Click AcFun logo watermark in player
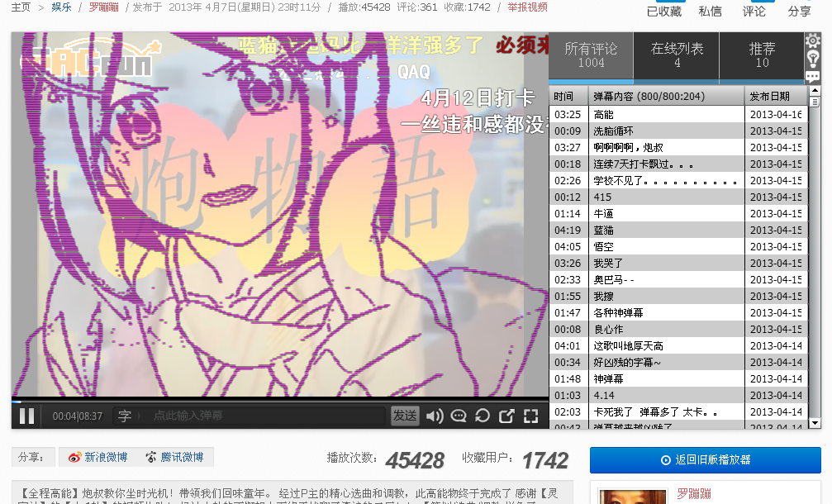Viewport: 832px width, 504px height. pyautogui.click(x=90, y=59)
